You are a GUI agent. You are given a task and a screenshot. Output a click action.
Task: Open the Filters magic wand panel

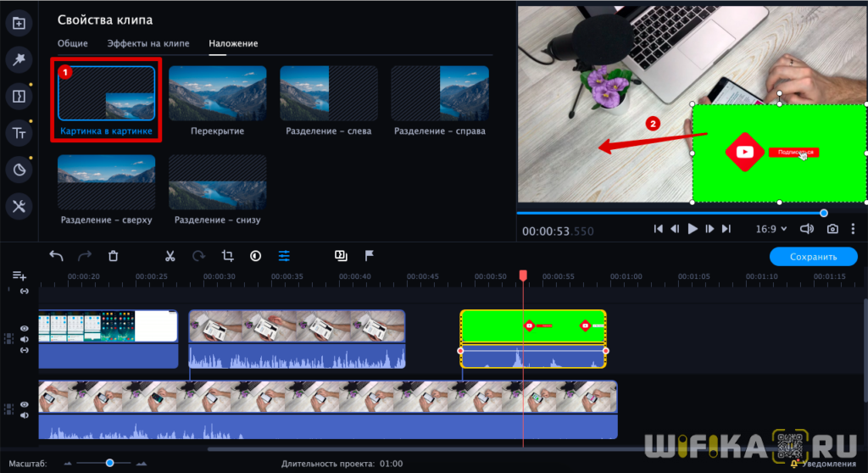[19, 58]
